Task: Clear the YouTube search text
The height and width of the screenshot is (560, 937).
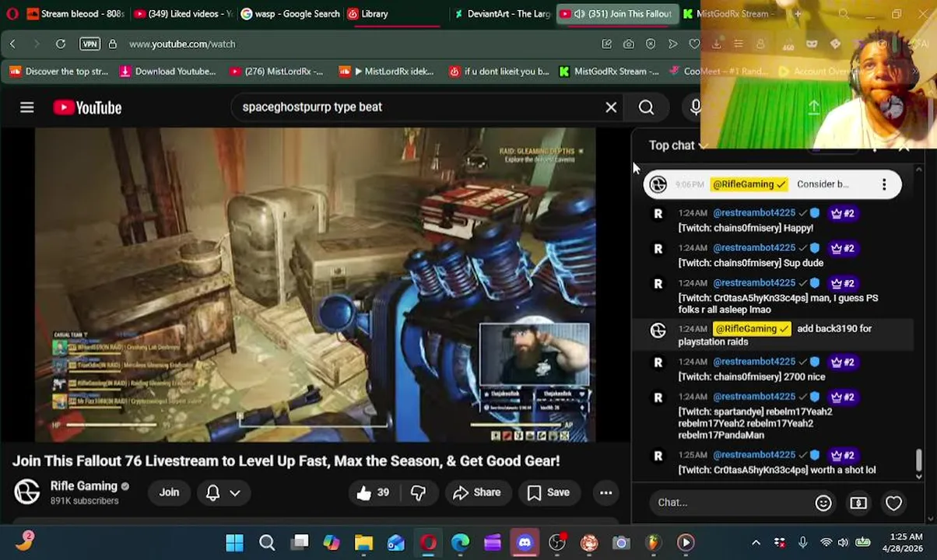Action: (611, 107)
